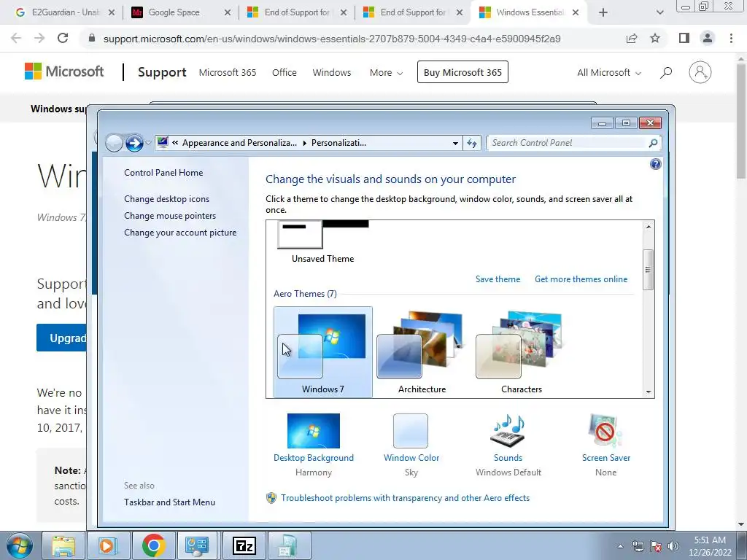
Task: Switch to Windows Essentials browser tab
Action: coord(529,12)
